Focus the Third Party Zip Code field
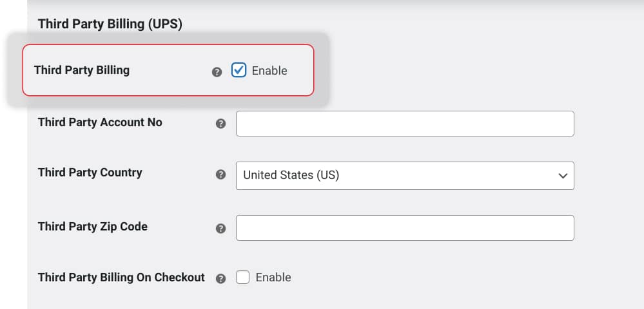644x309 pixels. (x=404, y=228)
